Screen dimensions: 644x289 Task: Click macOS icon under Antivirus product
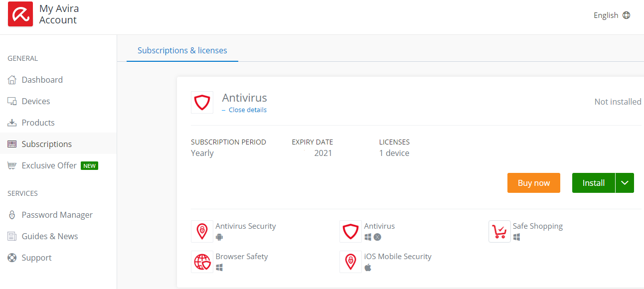[x=377, y=237]
